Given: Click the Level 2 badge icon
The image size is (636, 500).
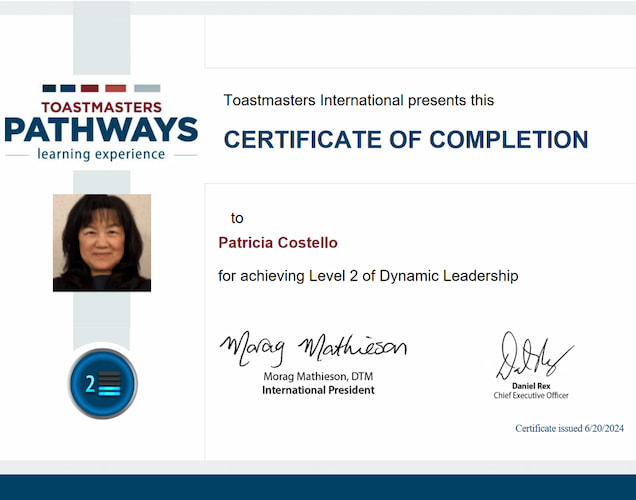Looking at the screenshot, I should click(103, 383).
